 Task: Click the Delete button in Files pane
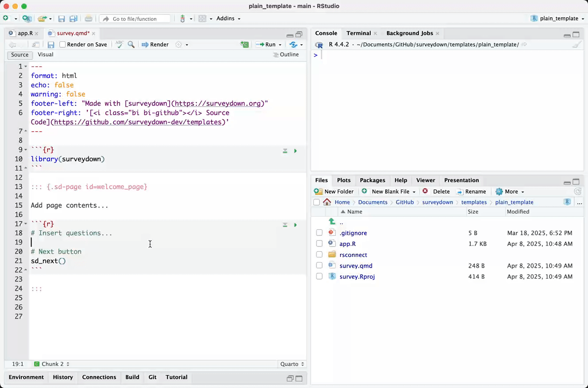pyautogui.click(x=436, y=192)
